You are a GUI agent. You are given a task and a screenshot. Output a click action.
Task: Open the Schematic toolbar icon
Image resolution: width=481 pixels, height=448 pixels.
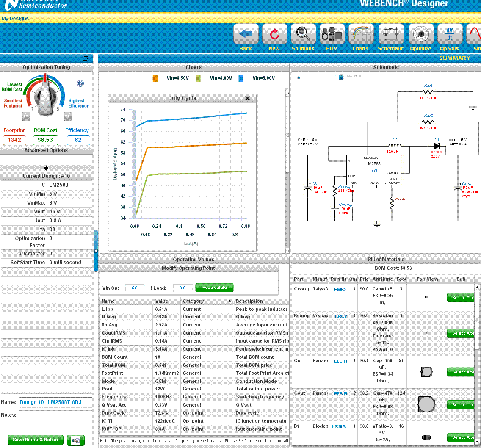(390, 34)
